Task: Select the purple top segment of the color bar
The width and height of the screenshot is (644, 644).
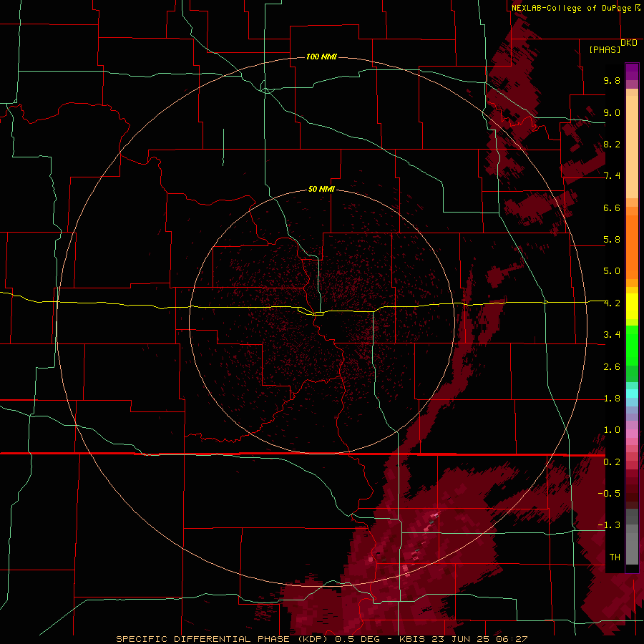Action: click(632, 72)
